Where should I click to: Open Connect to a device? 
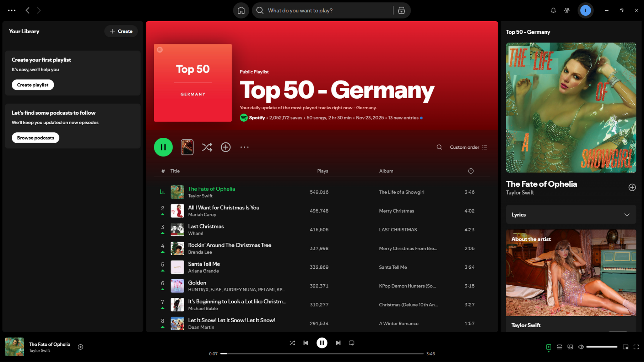tap(570, 347)
